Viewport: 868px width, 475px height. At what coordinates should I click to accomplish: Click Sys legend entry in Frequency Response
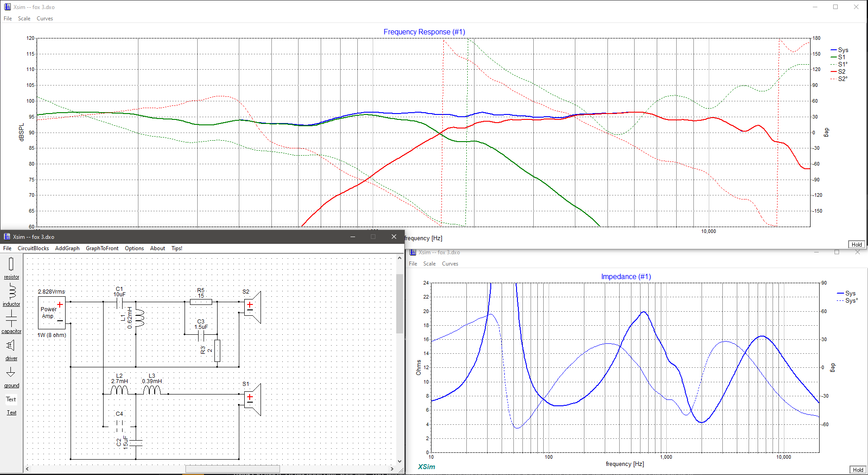840,50
